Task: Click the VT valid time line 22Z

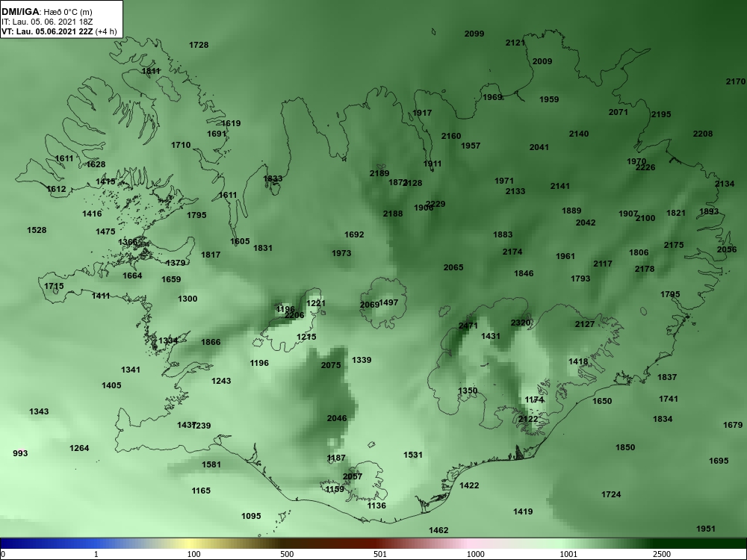Action: click(58, 32)
